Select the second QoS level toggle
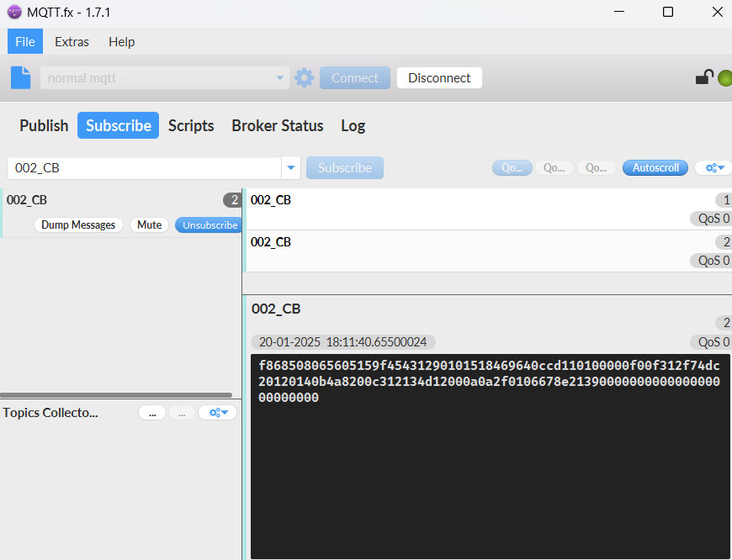Viewport: 732px width, 560px height. pyautogui.click(x=554, y=167)
